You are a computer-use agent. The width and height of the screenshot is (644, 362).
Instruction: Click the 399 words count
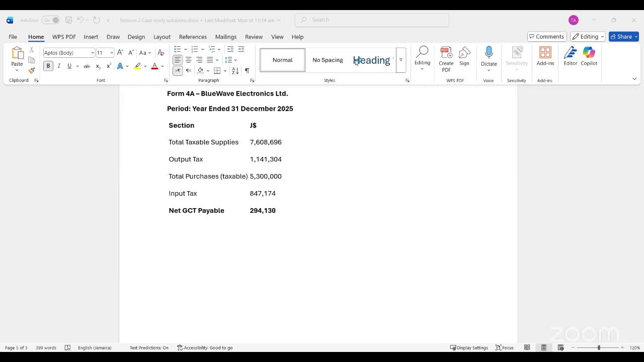coord(46,347)
